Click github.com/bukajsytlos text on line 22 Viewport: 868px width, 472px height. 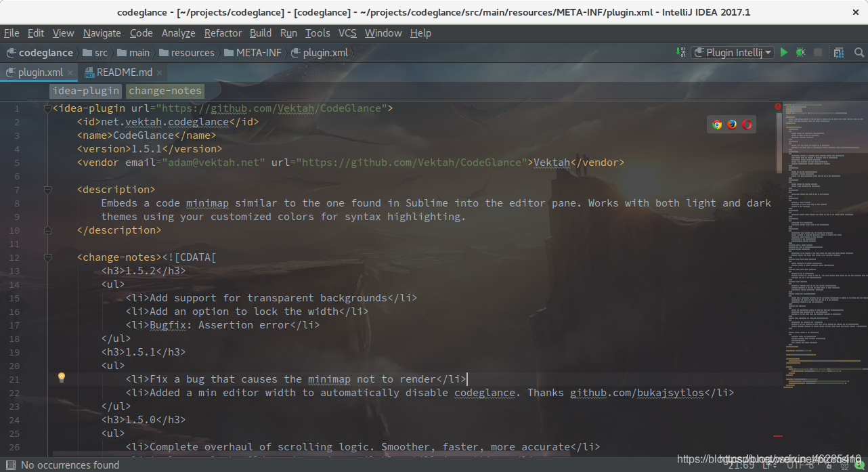pyautogui.click(x=636, y=393)
